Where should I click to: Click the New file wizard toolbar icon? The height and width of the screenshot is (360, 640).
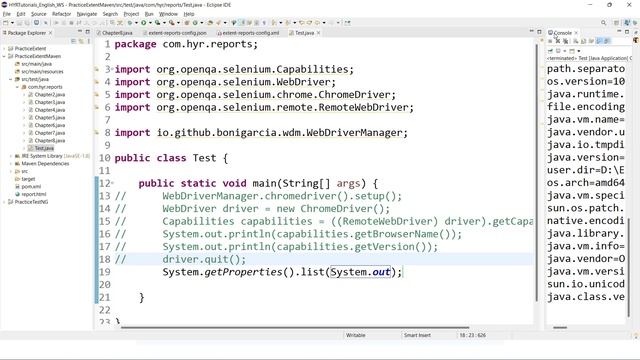coord(5,23)
